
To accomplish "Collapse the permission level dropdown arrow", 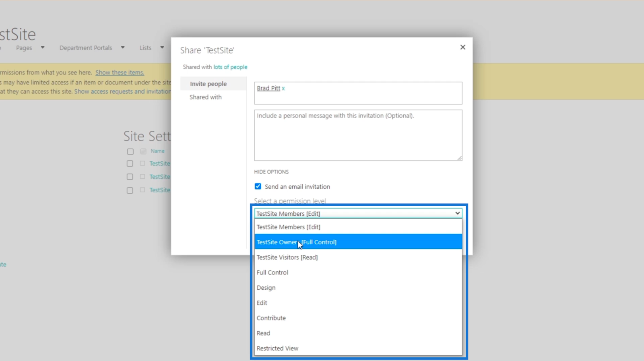I will click(457, 213).
